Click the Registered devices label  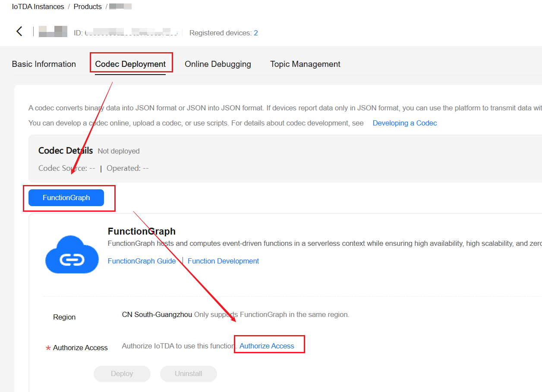pyautogui.click(x=220, y=33)
